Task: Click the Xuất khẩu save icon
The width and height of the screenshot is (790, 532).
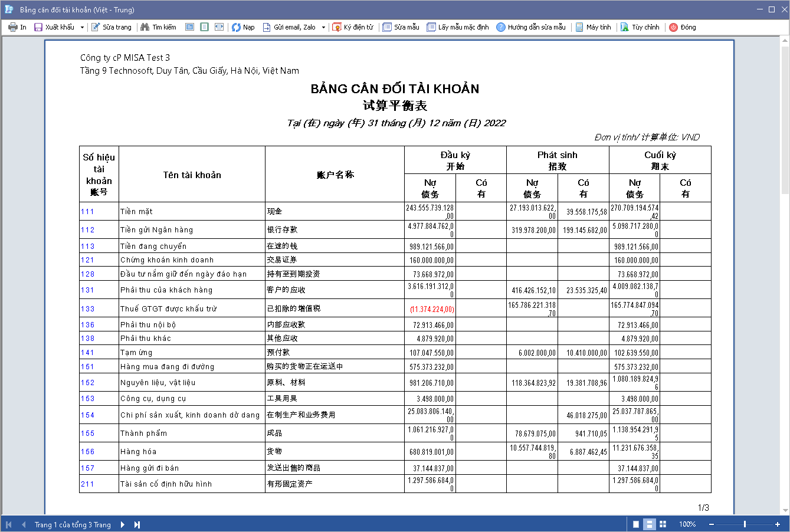Action: [38, 27]
